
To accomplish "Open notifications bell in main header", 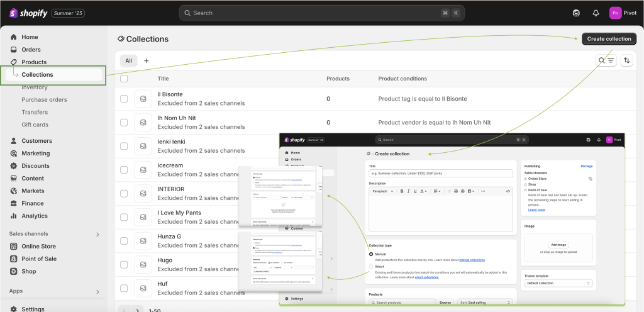I will coord(596,13).
